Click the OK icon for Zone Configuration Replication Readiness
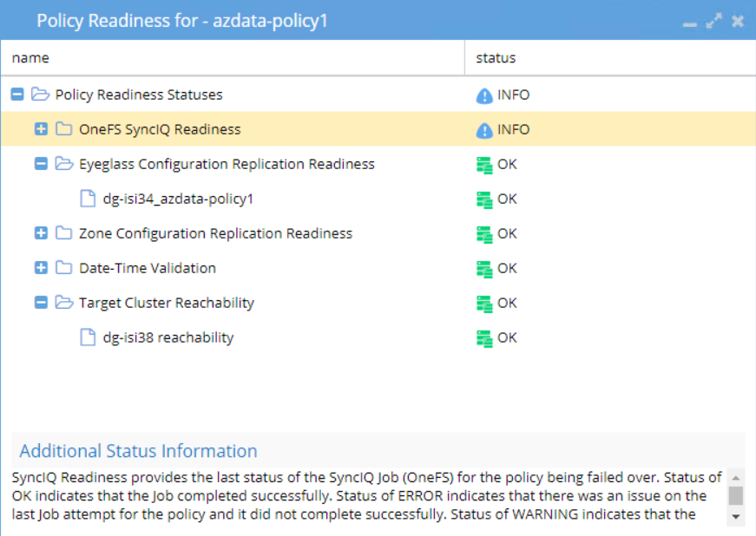The image size is (756, 536). pyautogui.click(x=484, y=234)
